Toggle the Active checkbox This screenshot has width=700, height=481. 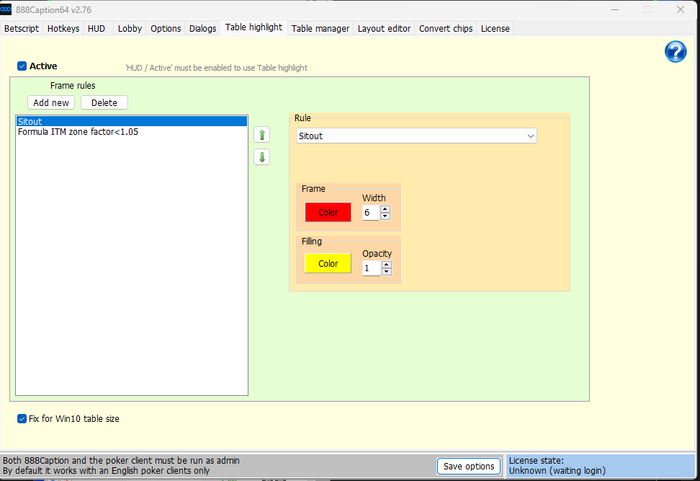coord(22,66)
